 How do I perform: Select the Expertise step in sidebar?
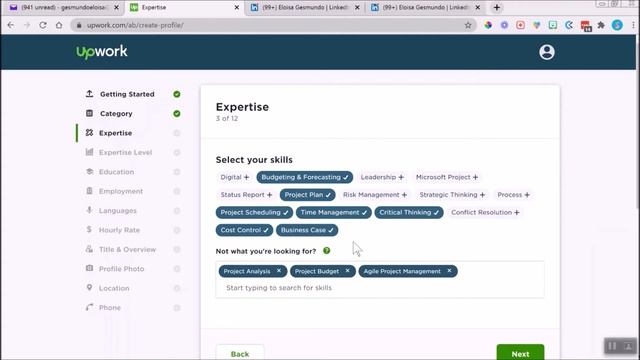pyautogui.click(x=116, y=133)
